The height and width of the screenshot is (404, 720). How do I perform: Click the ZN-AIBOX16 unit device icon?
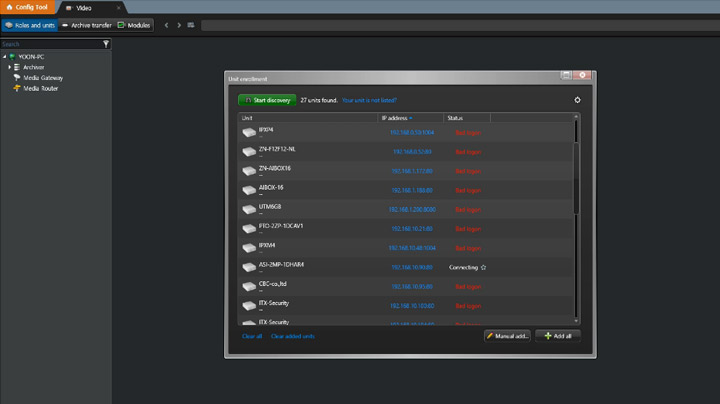coord(249,170)
